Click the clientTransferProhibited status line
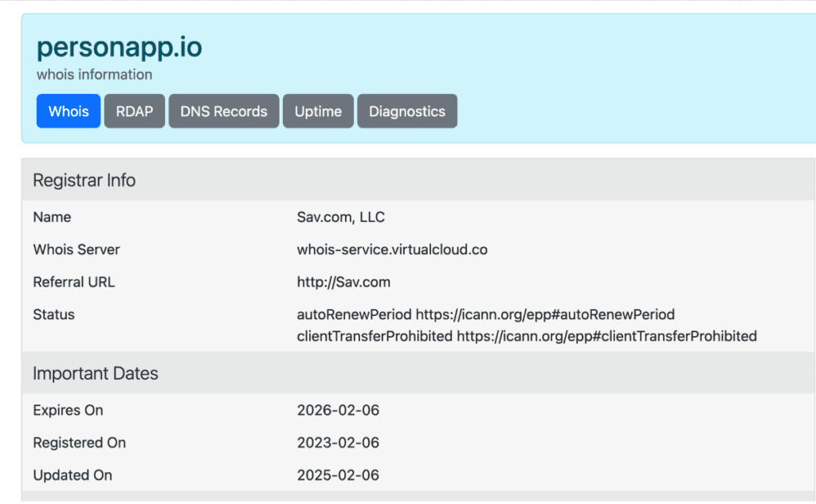816x504 pixels. coord(527,337)
